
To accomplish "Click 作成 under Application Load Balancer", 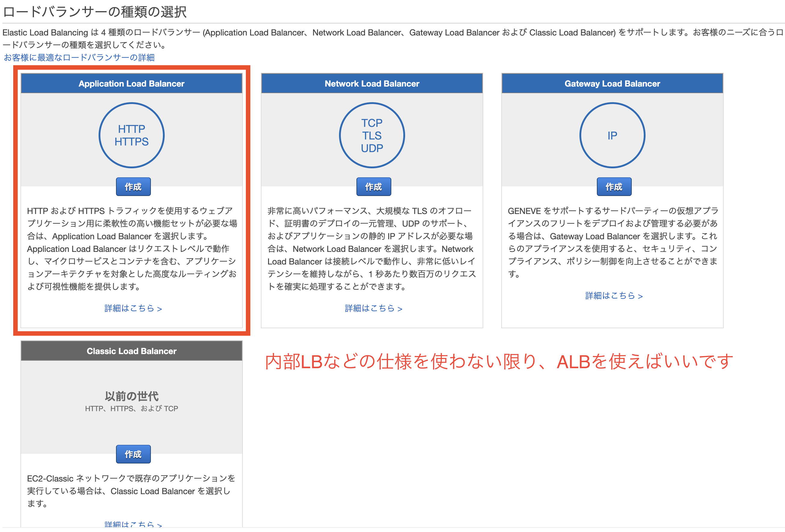I will (133, 186).
